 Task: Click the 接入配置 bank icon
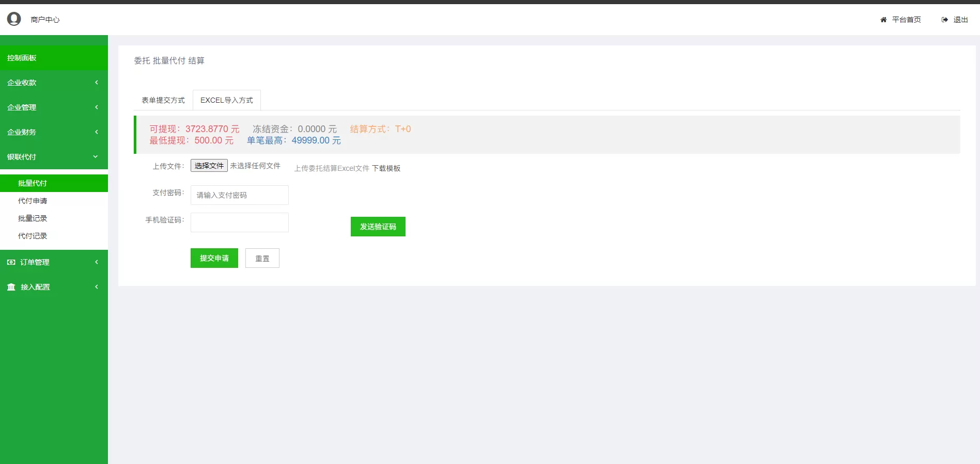(11, 287)
